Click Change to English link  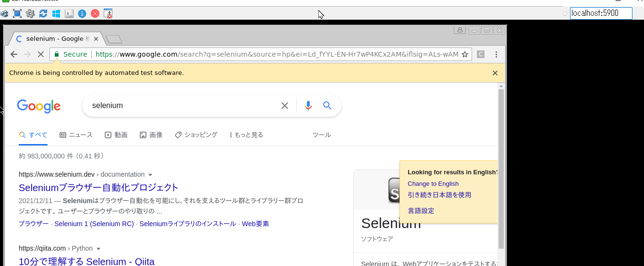pyautogui.click(x=433, y=184)
